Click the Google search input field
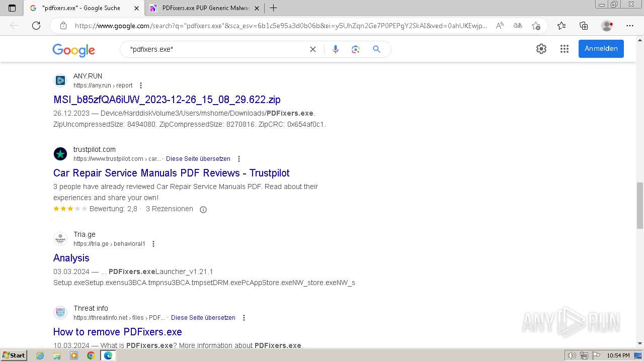The height and width of the screenshot is (362, 644). point(216,49)
